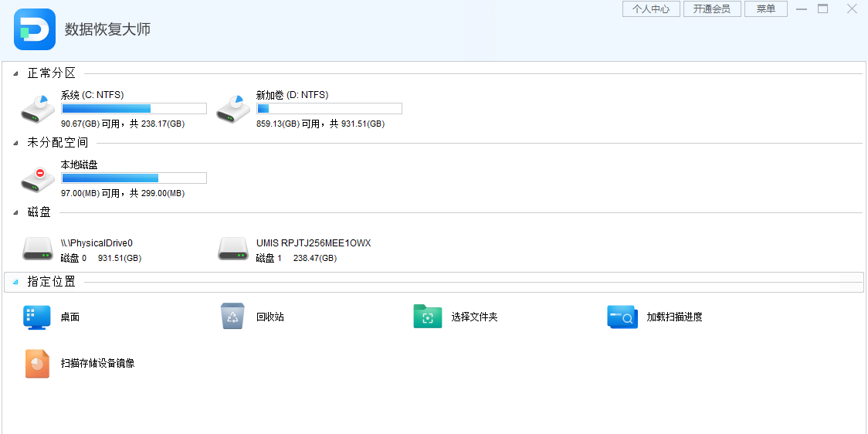This screenshot has height=434, width=868.
Task: Select the 新加卷 (D: NTFS) drive icon
Action: pos(233,109)
